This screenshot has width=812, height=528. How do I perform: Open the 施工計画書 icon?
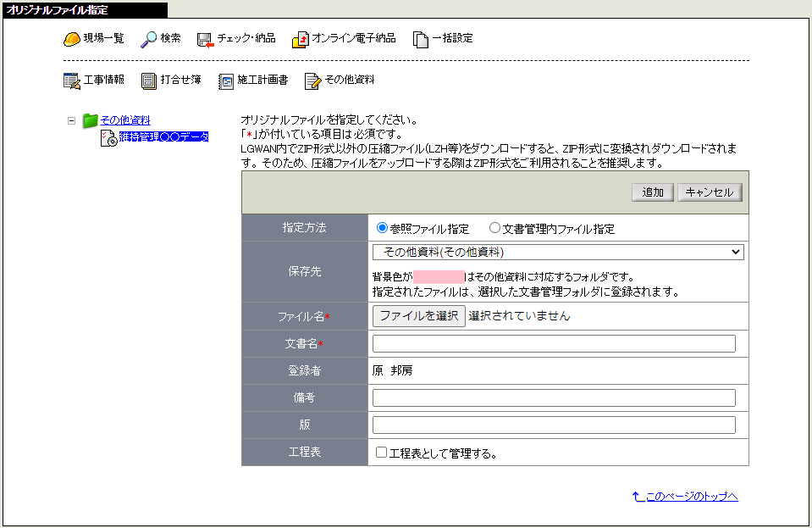(x=226, y=81)
